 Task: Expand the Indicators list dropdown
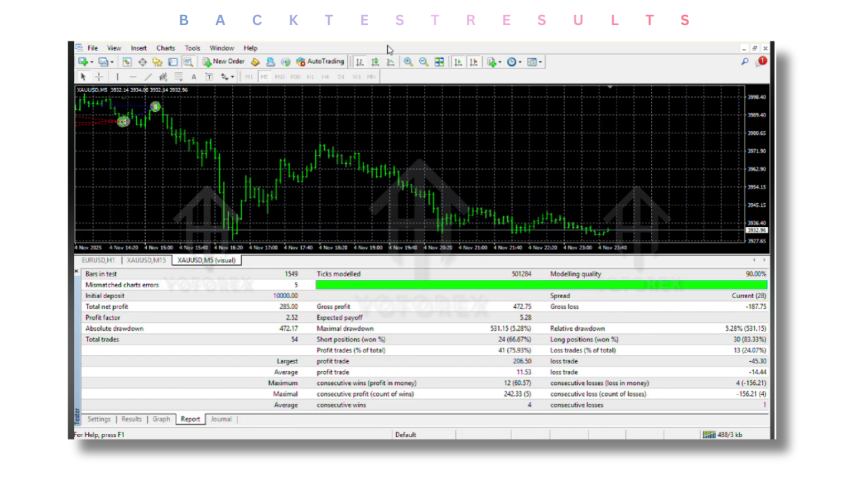tap(500, 62)
